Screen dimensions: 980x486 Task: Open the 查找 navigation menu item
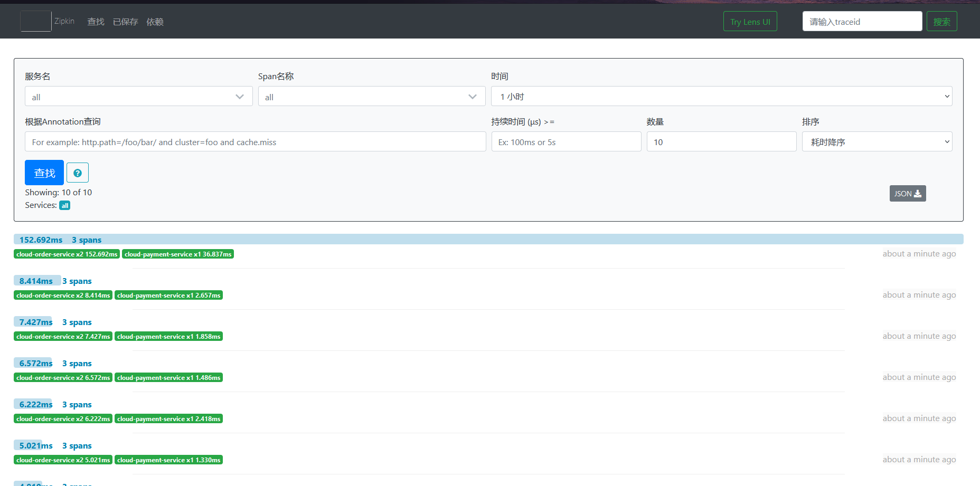(96, 22)
